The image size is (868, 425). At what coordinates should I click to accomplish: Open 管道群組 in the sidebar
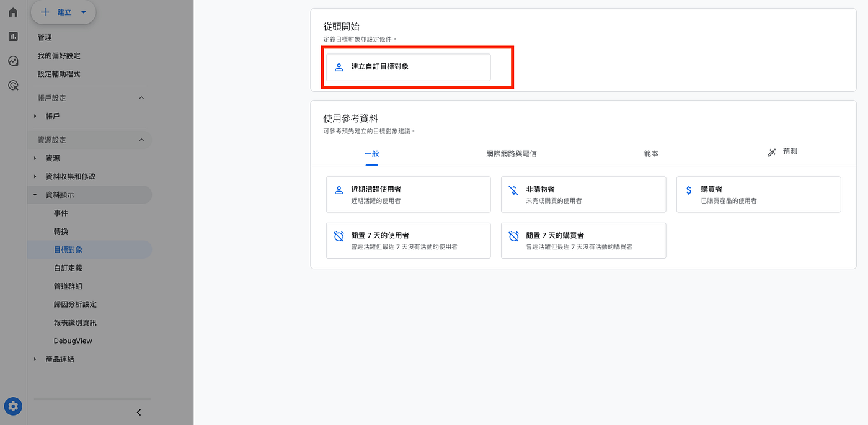click(x=68, y=286)
